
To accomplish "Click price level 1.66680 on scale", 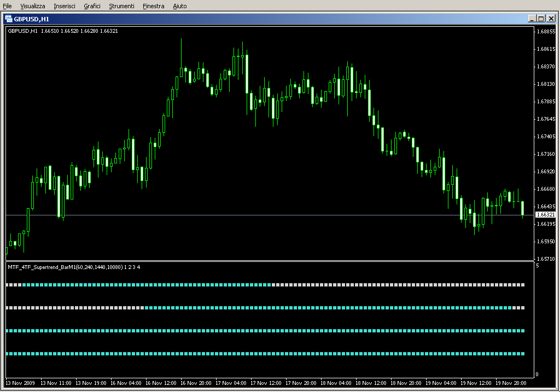I will tap(546, 189).
